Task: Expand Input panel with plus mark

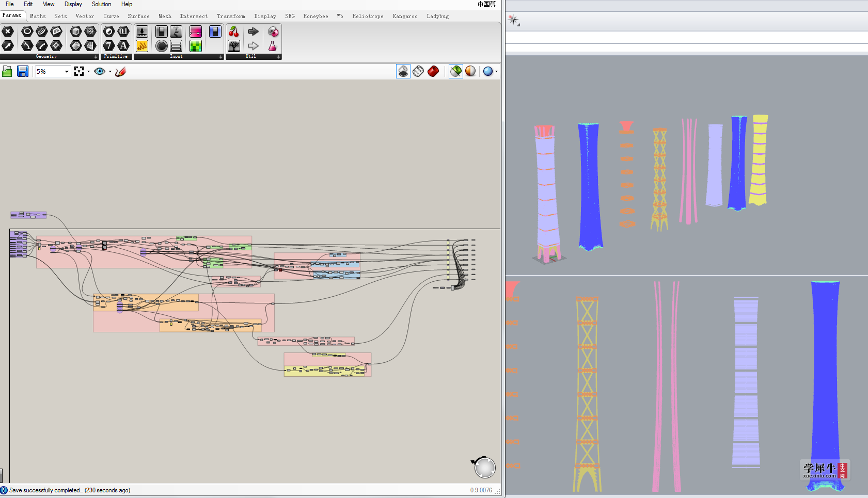Action: click(x=220, y=57)
